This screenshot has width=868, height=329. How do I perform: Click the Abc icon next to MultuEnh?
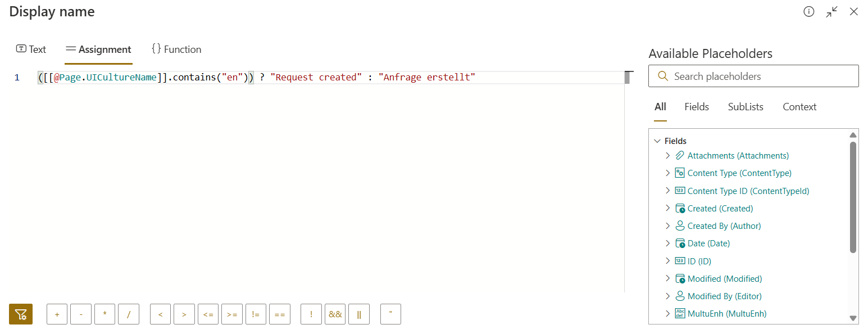pyautogui.click(x=680, y=313)
